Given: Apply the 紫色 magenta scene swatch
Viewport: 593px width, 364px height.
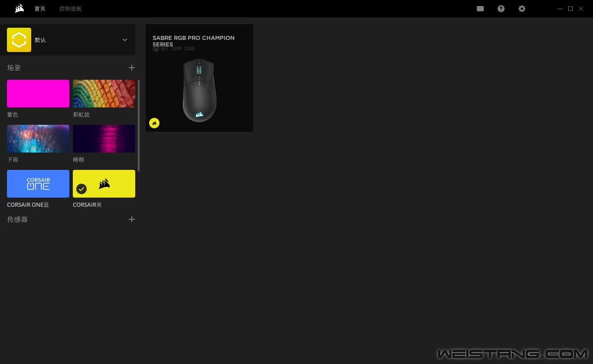Looking at the screenshot, I should click(x=38, y=94).
